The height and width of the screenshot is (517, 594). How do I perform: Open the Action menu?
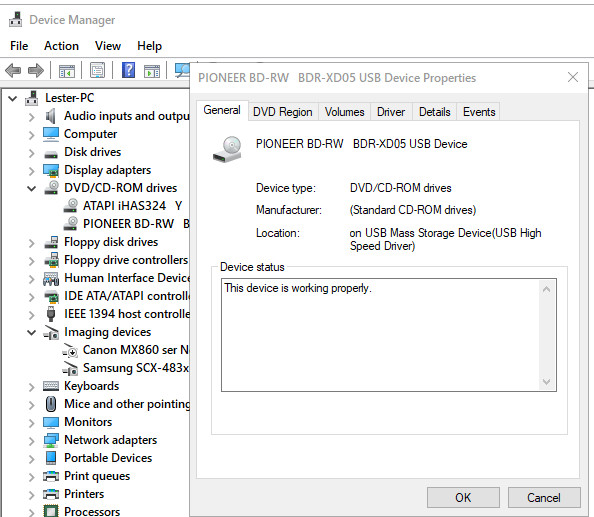[x=61, y=46]
